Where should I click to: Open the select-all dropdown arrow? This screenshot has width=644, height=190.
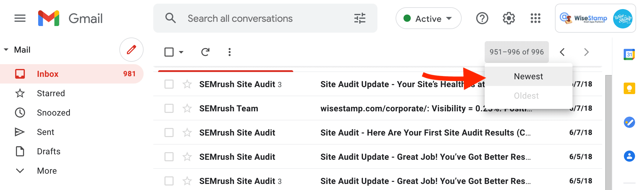181,52
